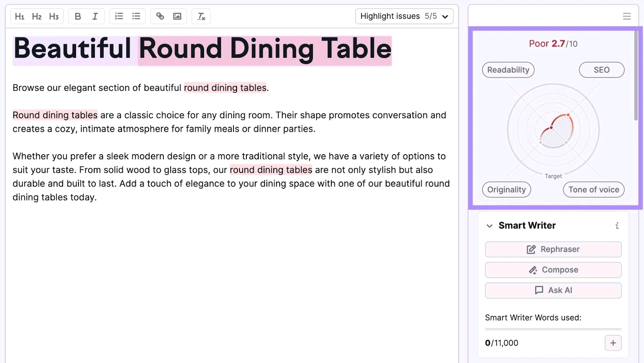The height and width of the screenshot is (363, 644).
Task: Click the side panel vertical scrollbar
Action: [636, 76]
